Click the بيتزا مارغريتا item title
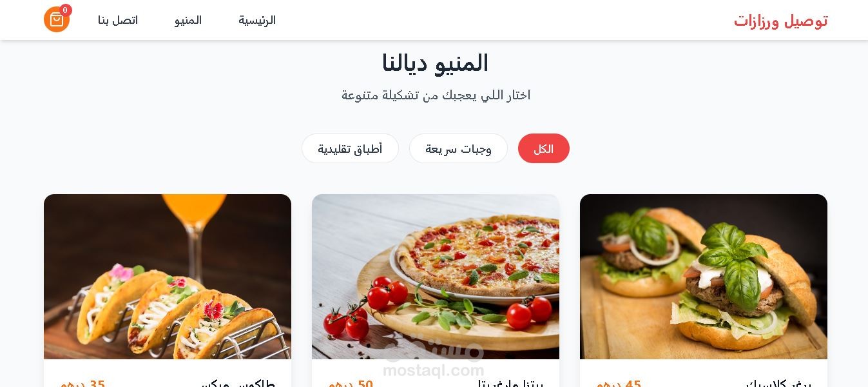Viewport: 868px width, 387px height. [510, 384]
